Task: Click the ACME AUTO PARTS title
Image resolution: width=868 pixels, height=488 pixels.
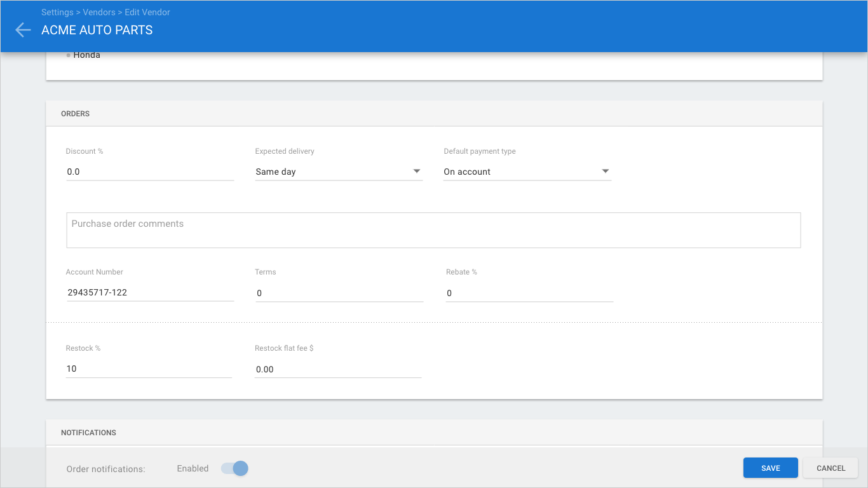Action: pos(97,30)
